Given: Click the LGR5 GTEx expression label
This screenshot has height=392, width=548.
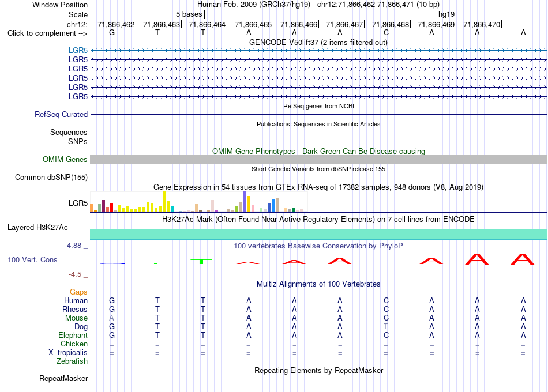Looking at the screenshot, I should pyautogui.click(x=78, y=203).
